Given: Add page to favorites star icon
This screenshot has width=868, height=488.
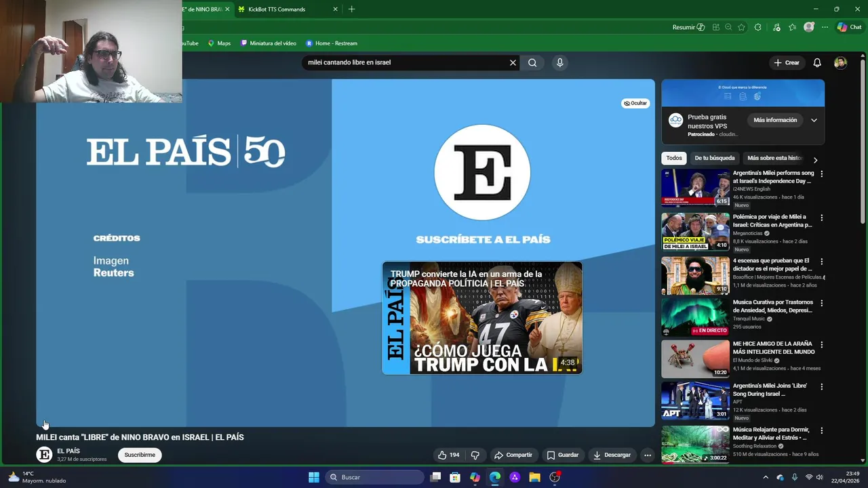Looking at the screenshot, I should [741, 27].
